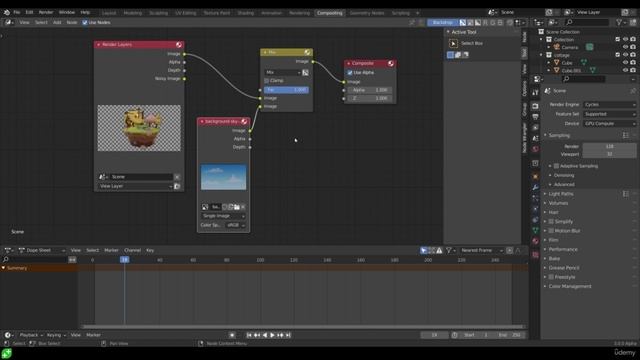The width and height of the screenshot is (640, 360).
Task: Open the View Layer dropdown in Render Layers node
Action: point(136,186)
